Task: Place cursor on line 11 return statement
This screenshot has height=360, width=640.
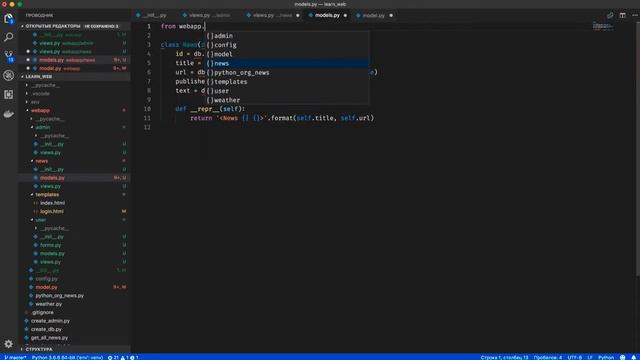Action: [x=282, y=118]
